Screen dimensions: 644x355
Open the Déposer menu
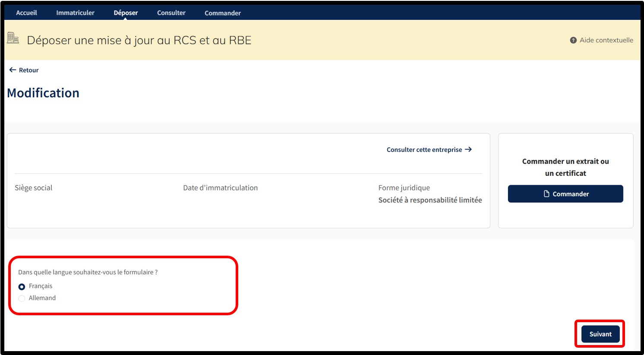pos(126,13)
